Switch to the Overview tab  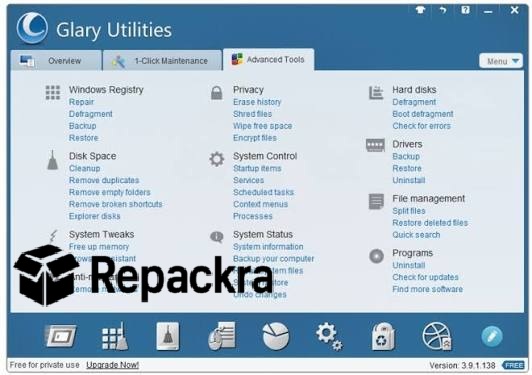point(56,61)
